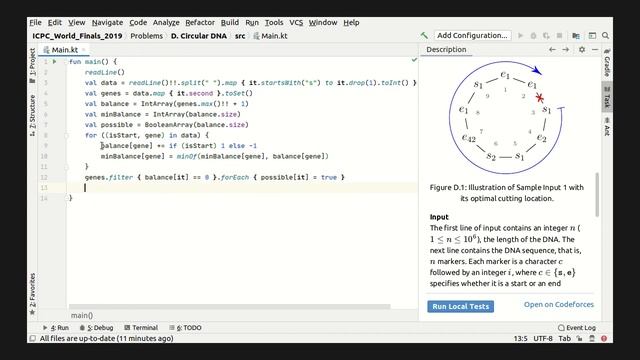
Task: Click the green run gutter arrow beside main()
Action: 54,62
